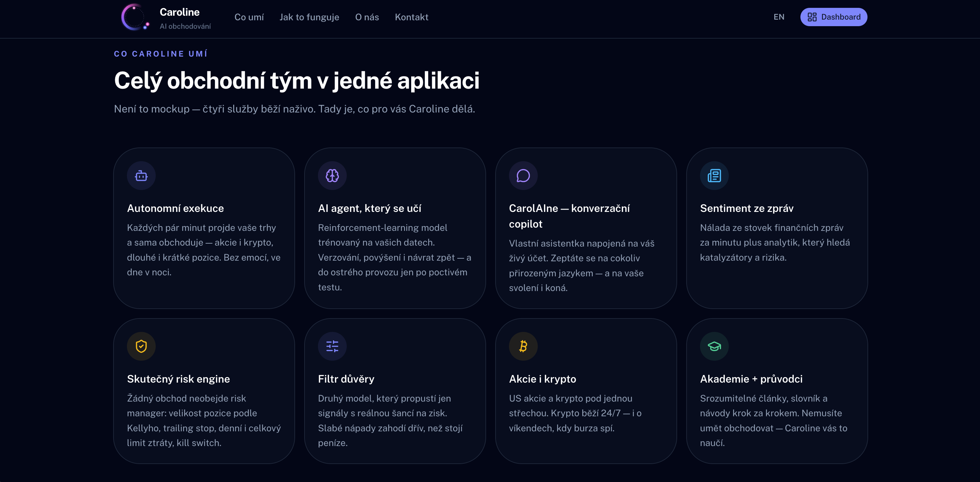Click the CarolAIne — konverzační copilot heading

569,216
